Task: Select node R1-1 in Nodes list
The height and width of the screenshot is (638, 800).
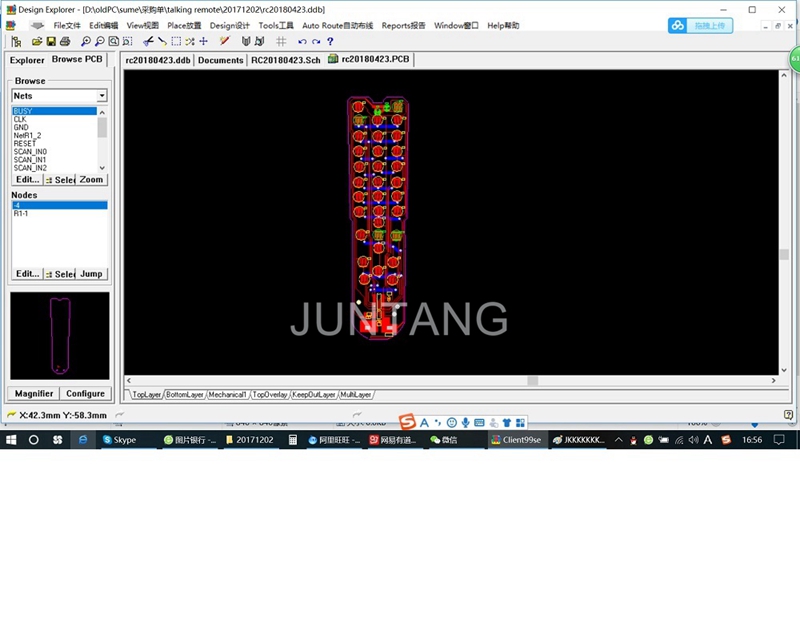Action: point(21,214)
